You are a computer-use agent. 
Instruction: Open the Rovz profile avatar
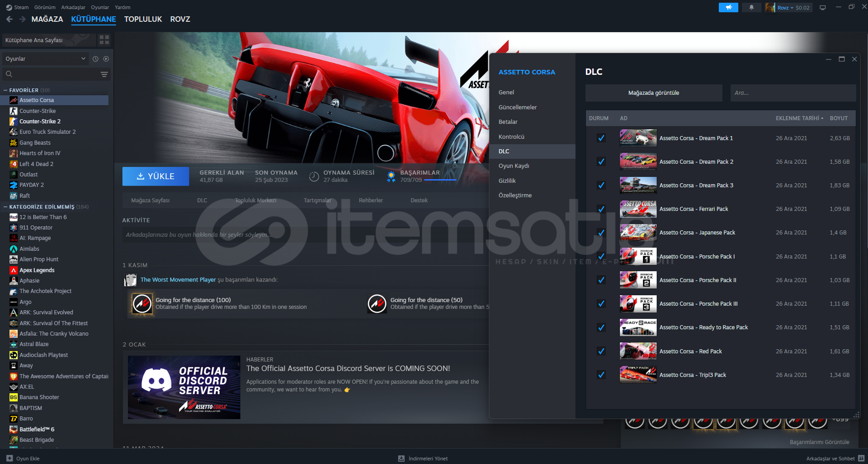[770, 8]
